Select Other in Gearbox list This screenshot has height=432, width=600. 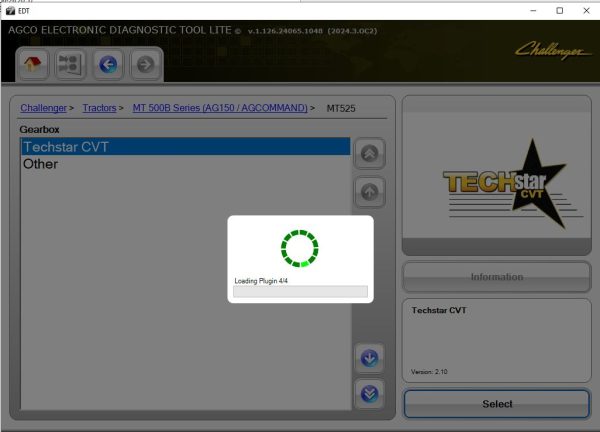186,164
